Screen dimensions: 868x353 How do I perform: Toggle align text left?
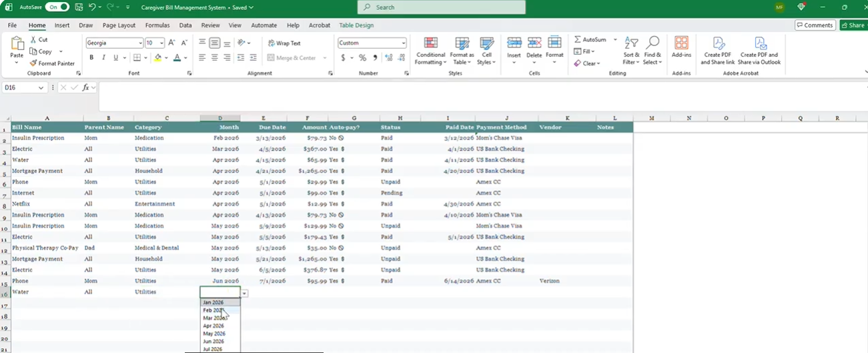point(202,58)
